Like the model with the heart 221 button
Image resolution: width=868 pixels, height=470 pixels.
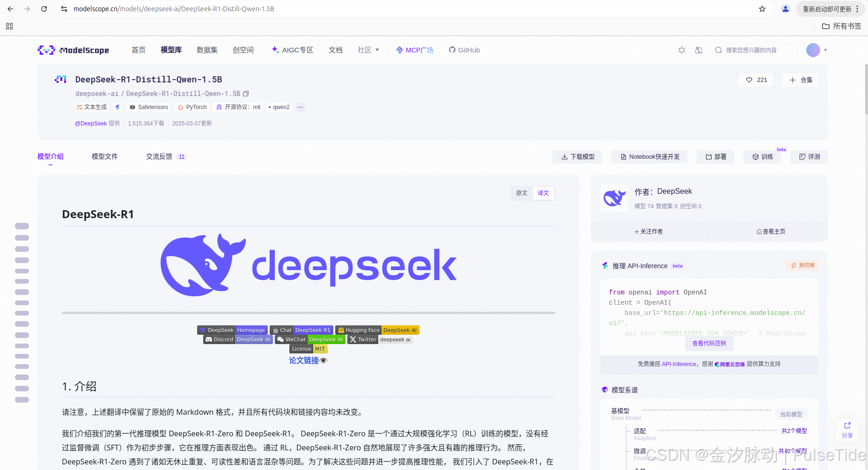[x=756, y=80]
